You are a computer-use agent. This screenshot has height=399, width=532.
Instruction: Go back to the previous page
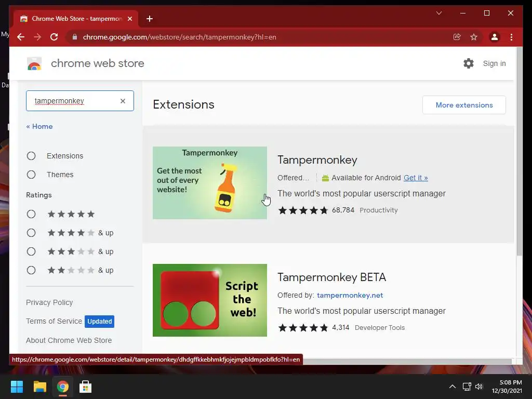click(21, 37)
